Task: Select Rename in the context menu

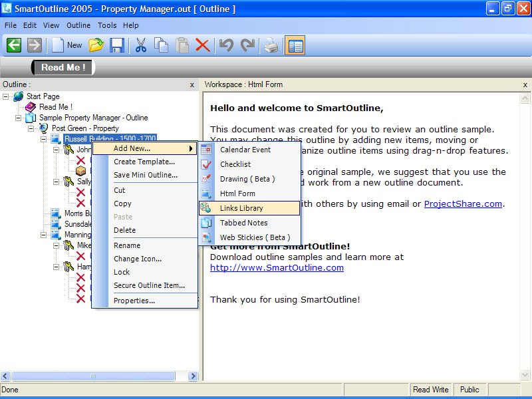Action: tap(144, 245)
